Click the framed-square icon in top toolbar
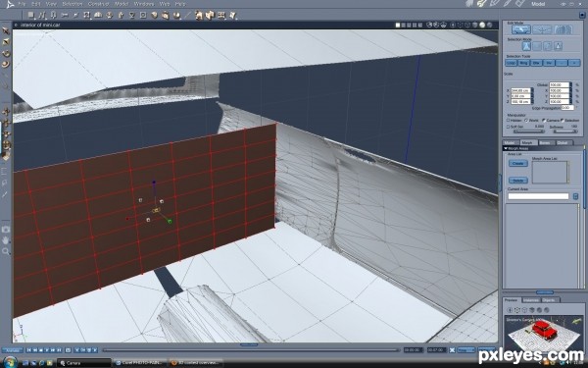The image size is (588, 368). [x=143, y=15]
